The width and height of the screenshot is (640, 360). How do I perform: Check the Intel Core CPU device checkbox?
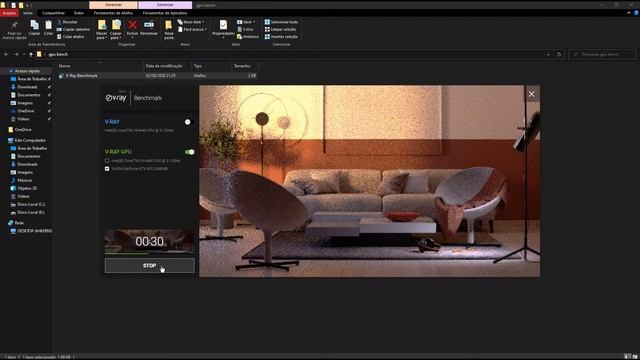click(x=107, y=161)
